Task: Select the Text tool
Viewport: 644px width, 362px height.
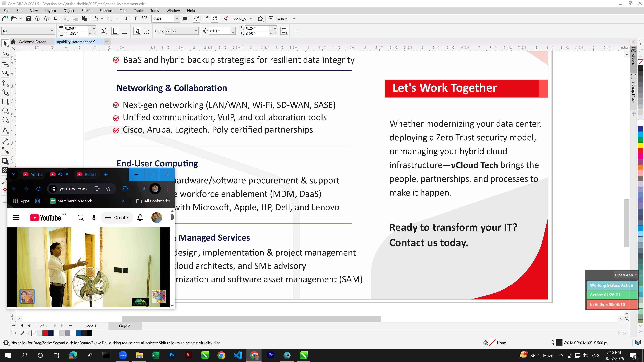Action: pyautogui.click(x=5, y=130)
